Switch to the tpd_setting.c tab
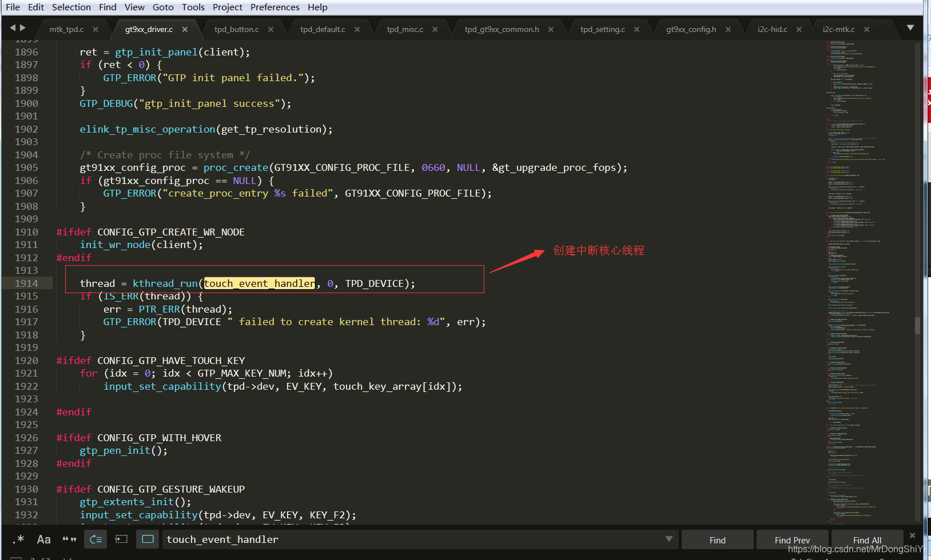The image size is (931, 560). (603, 29)
